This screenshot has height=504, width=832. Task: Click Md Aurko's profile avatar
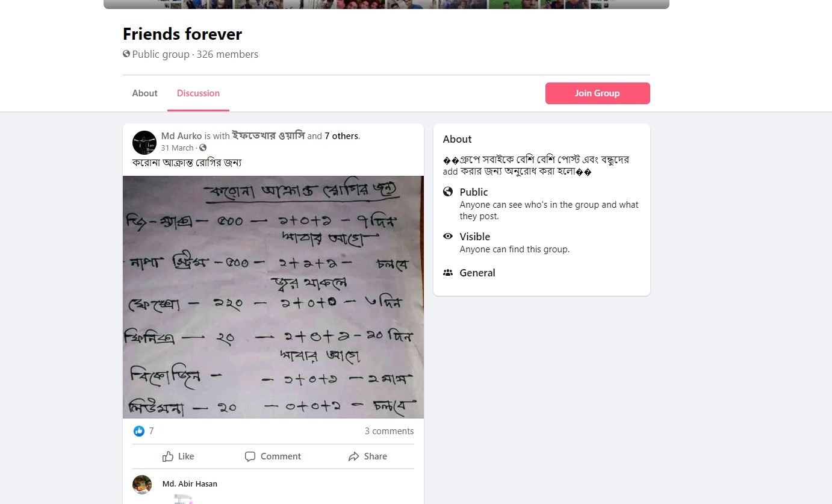click(144, 143)
